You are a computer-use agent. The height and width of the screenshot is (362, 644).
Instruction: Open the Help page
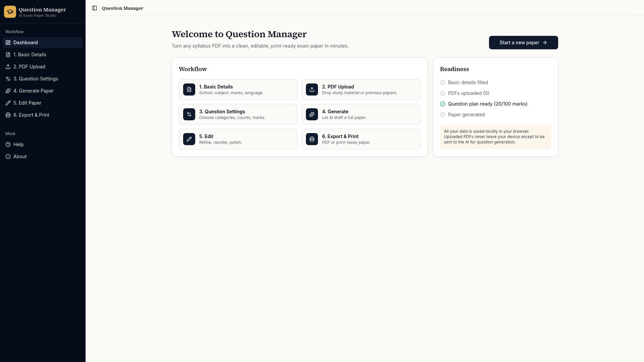tap(43, 144)
